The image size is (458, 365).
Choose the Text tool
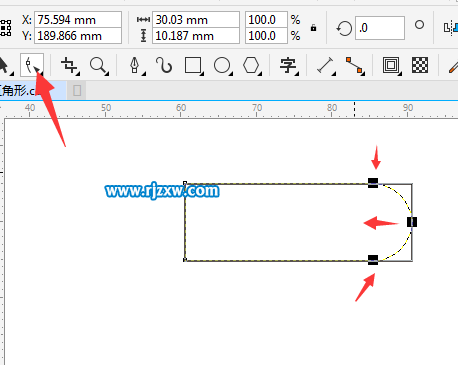tap(288, 65)
